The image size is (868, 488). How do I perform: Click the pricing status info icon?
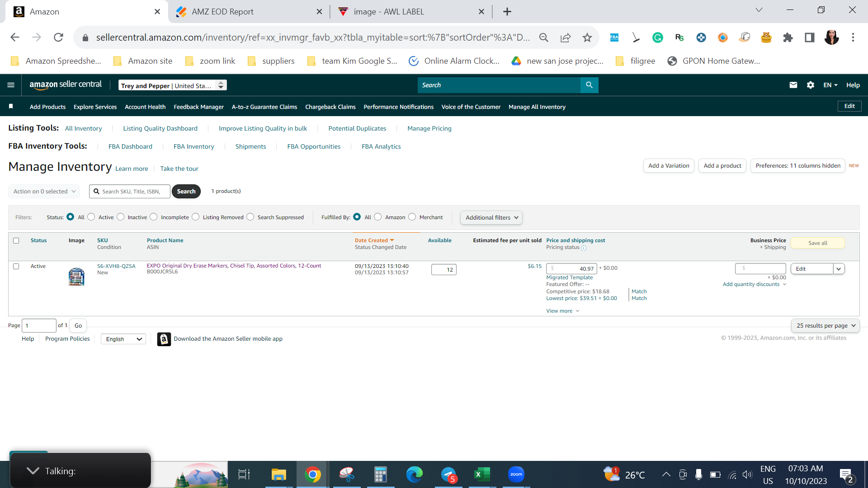tap(584, 248)
